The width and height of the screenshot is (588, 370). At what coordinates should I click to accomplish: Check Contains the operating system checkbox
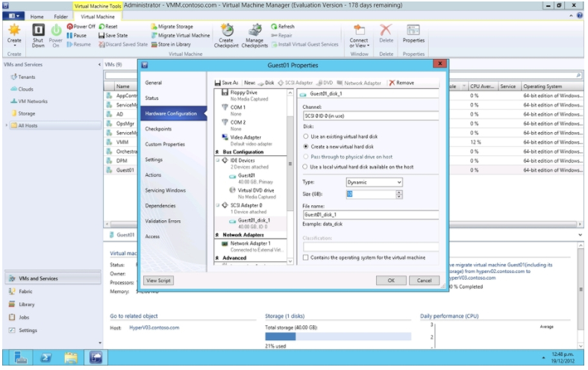click(306, 257)
